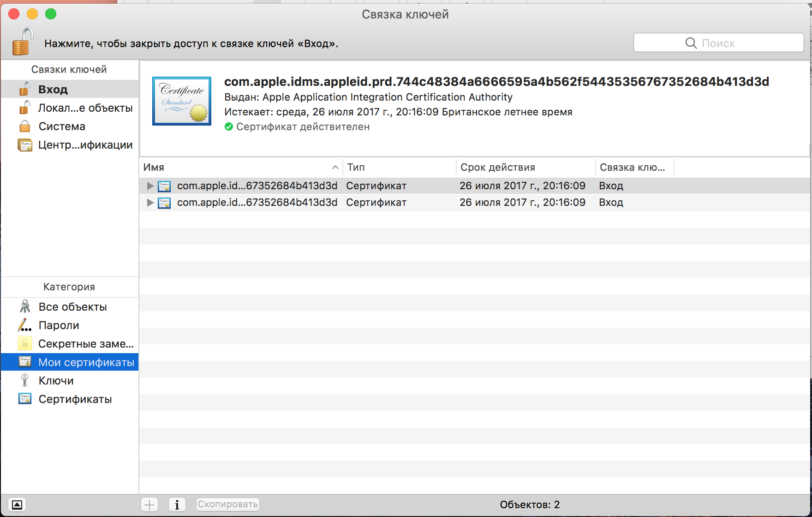Select Центр сертификации keychain entry

[x=85, y=145]
